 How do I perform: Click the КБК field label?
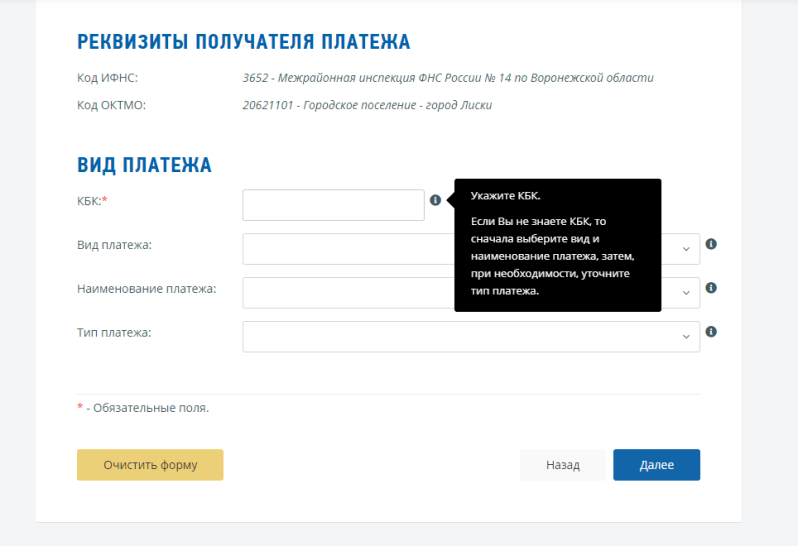tap(92, 201)
